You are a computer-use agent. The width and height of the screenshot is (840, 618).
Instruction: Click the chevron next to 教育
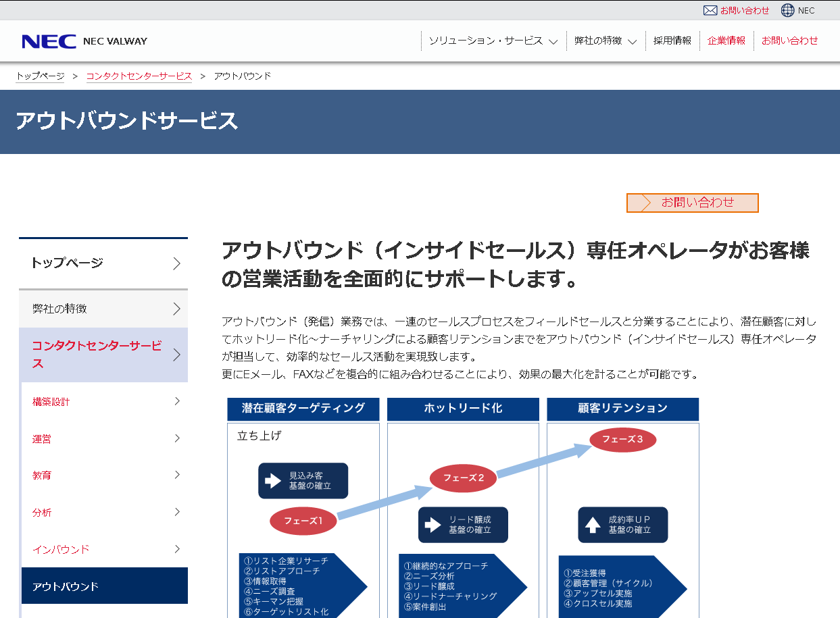pyautogui.click(x=177, y=475)
